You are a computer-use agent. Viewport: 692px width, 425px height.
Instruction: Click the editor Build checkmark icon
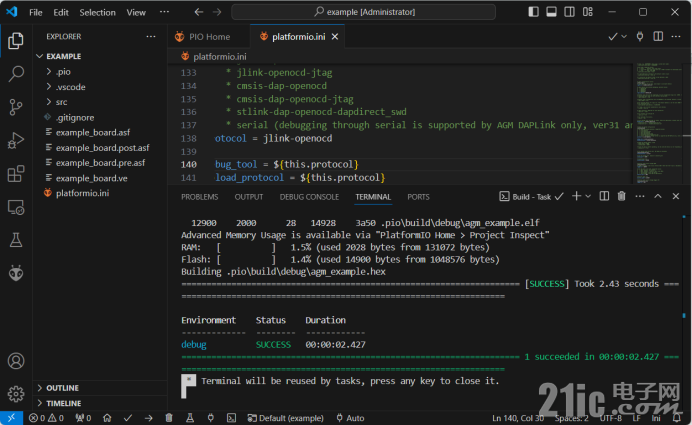613,37
